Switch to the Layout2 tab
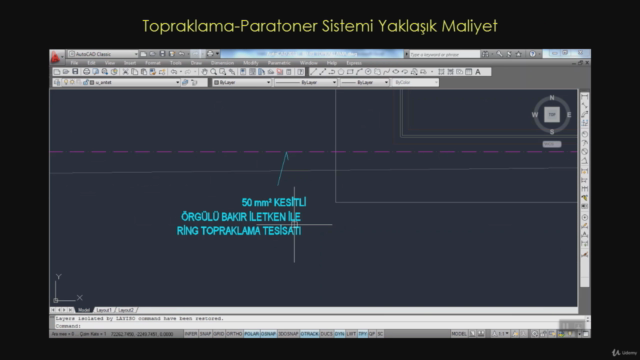 click(x=126, y=310)
